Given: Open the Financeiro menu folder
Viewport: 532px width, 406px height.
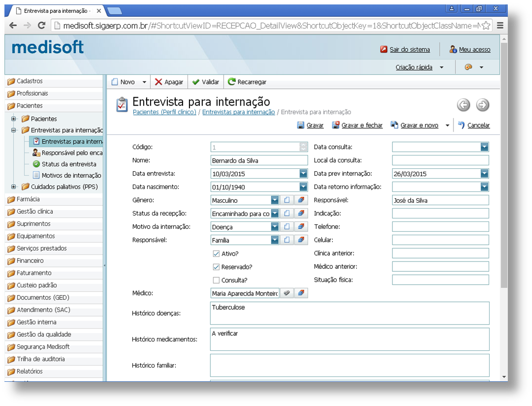Looking at the screenshot, I should pyautogui.click(x=54, y=260).
